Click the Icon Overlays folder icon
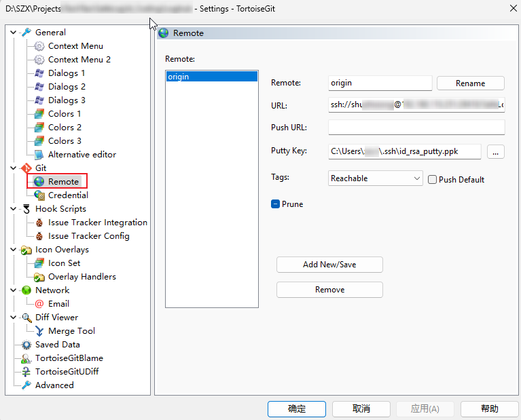The width and height of the screenshot is (521, 420). [26, 250]
